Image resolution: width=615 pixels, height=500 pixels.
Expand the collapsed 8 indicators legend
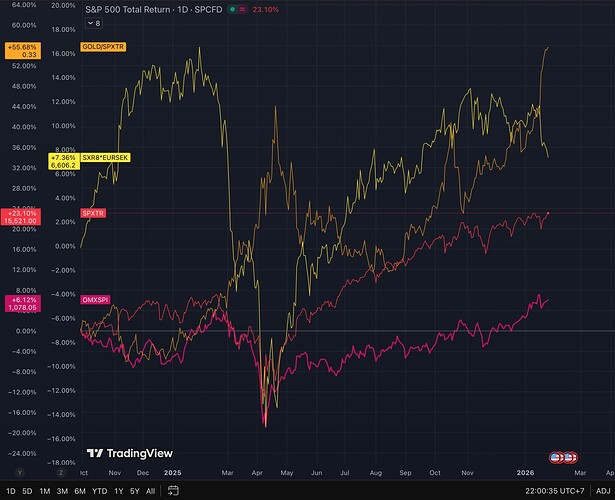point(94,23)
